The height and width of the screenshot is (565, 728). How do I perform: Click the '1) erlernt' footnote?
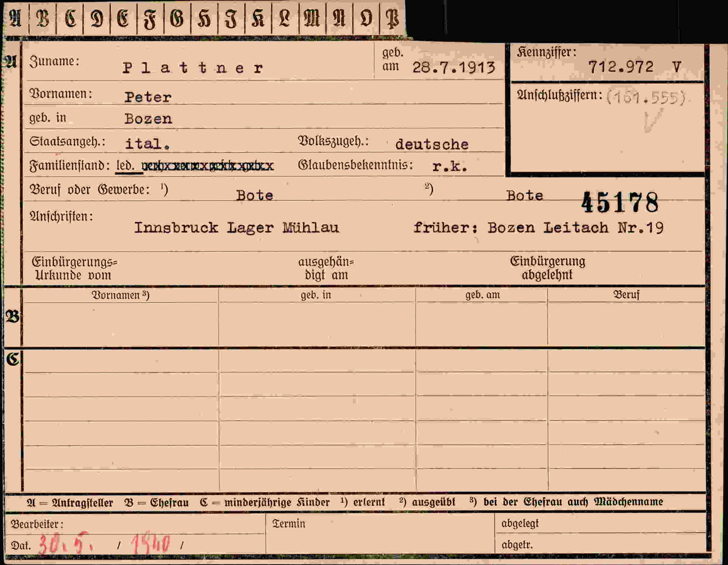tap(363, 502)
